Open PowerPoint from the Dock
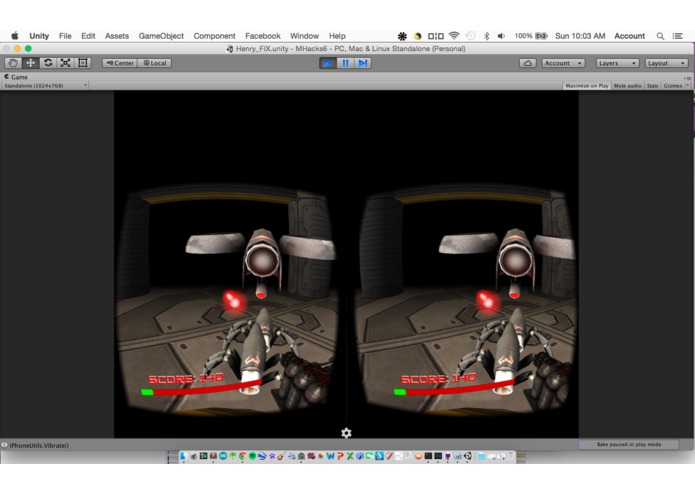The height and width of the screenshot is (494, 695). click(340, 456)
